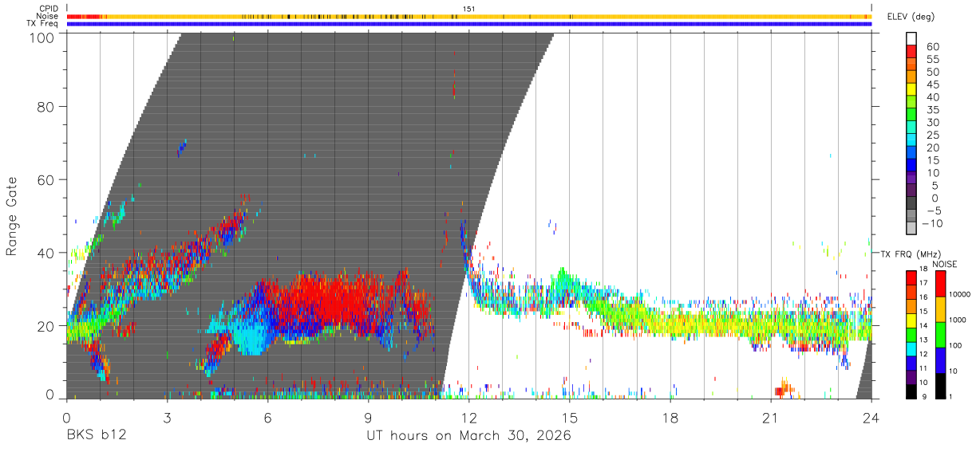Click the x-axis hour tick "3"
980x452 pixels.
pos(167,418)
